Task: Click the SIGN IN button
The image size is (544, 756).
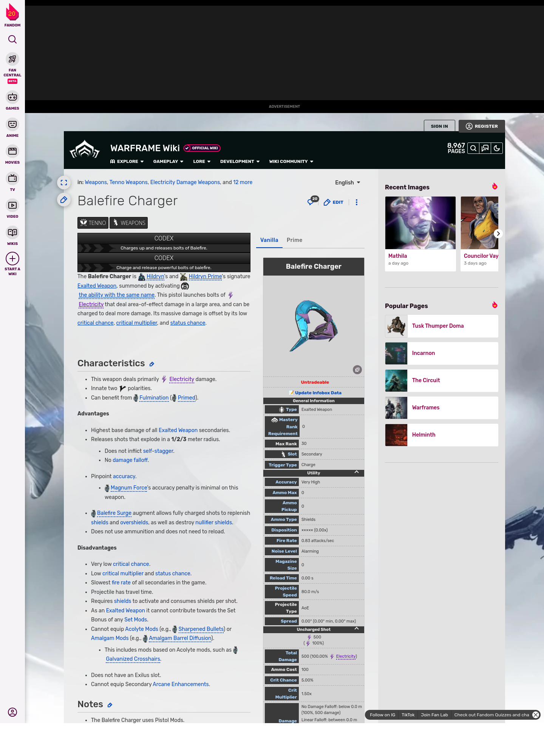Action: click(x=439, y=126)
